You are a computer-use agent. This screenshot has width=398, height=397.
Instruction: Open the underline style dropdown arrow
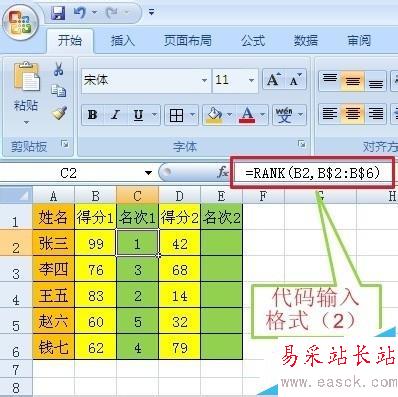[155, 115]
